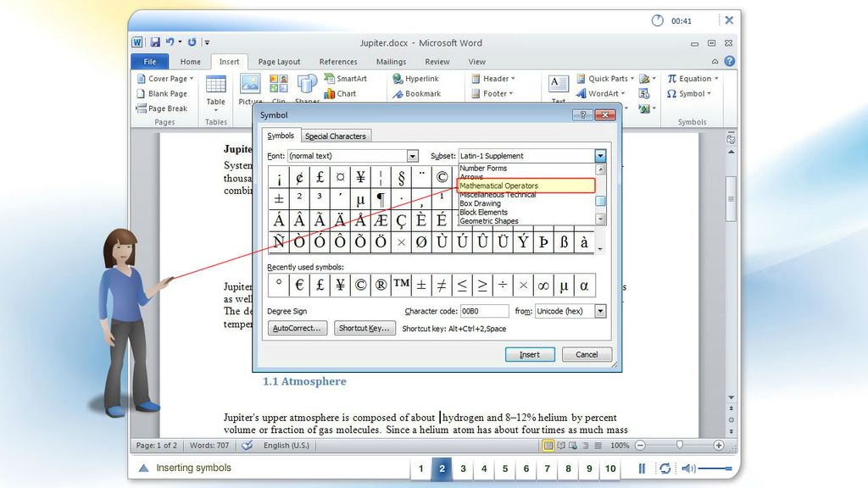Viewport: 868px width, 488px height.
Task: Click the Hyperlink button
Action: pyautogui.click(x=415, y=79)
